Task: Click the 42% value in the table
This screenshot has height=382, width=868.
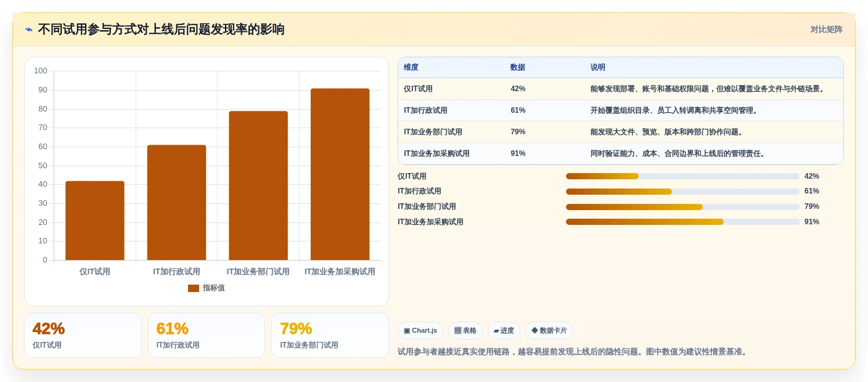Action: point(518,89)
